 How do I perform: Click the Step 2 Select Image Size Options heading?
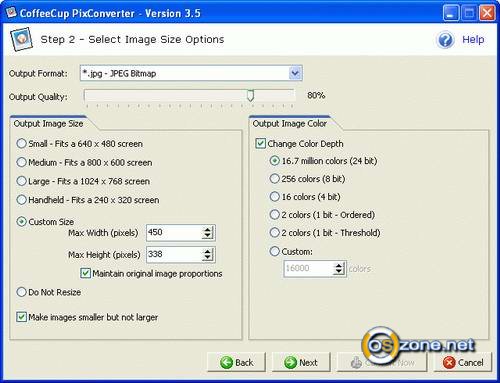point(132,39)
